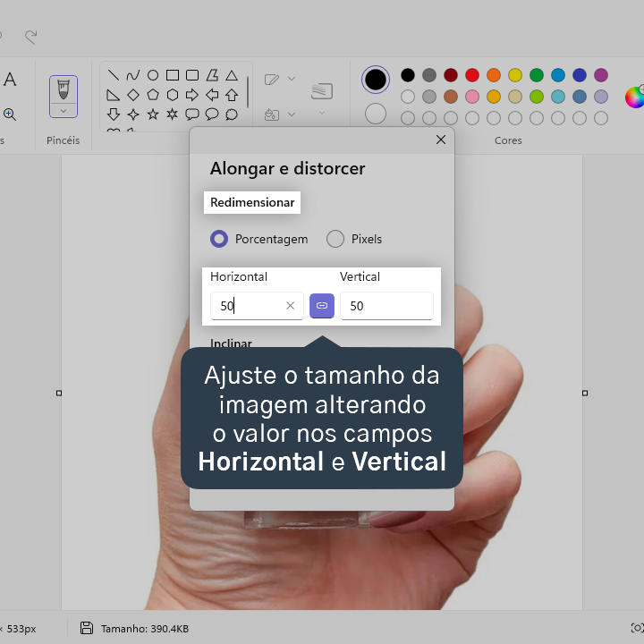Pick the orange color swatch
Image resolution: width=644 pixels, height=644 pixels.
pyautogui.click(x=493, y=75)
